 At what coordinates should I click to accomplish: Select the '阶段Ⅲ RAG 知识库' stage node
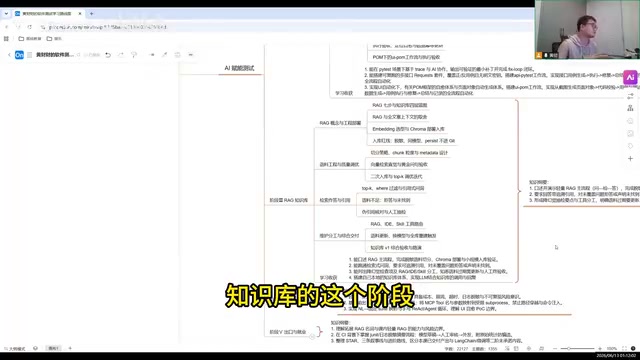[289, 200]
